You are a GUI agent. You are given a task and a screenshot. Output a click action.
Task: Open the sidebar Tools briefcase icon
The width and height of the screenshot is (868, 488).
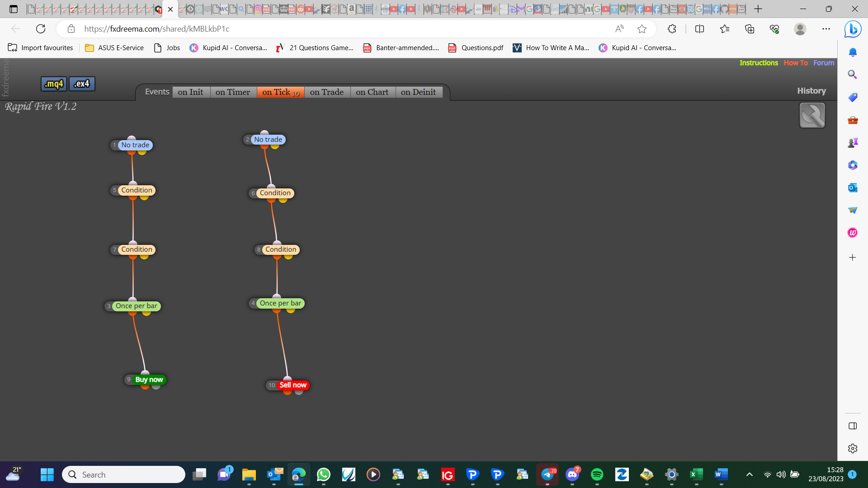click(x=853, y=120)
